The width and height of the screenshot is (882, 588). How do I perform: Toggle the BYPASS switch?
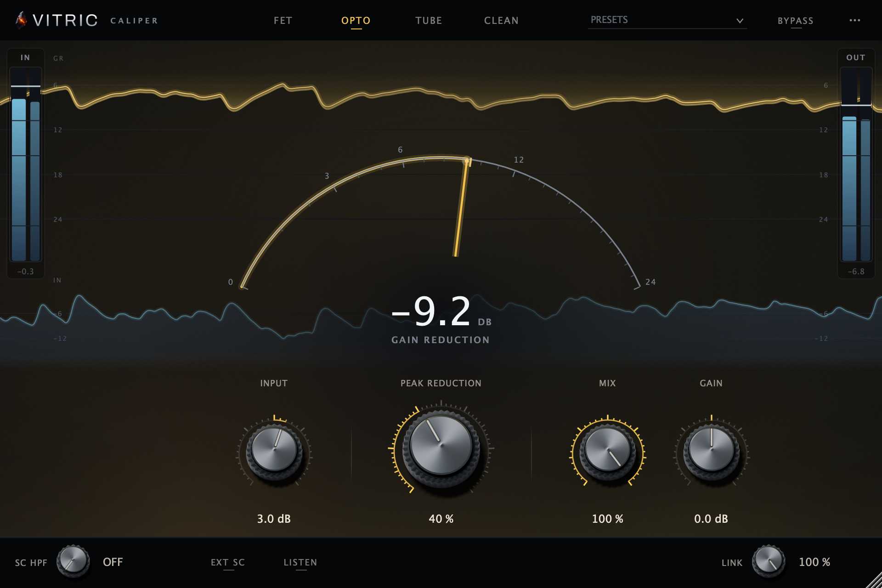point(796,21)
